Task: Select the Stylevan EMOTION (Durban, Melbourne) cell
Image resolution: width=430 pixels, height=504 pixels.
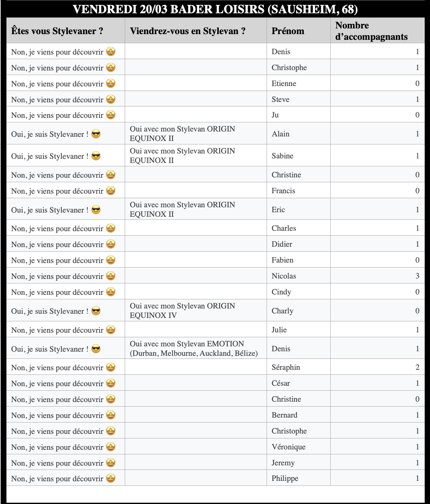Action: [194, 349]
